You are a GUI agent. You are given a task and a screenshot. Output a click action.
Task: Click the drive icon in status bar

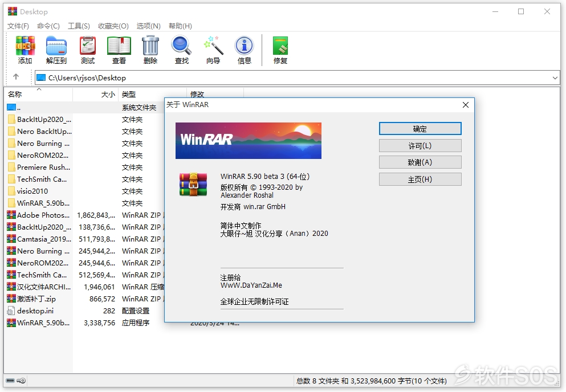click(x=10, y=381)
